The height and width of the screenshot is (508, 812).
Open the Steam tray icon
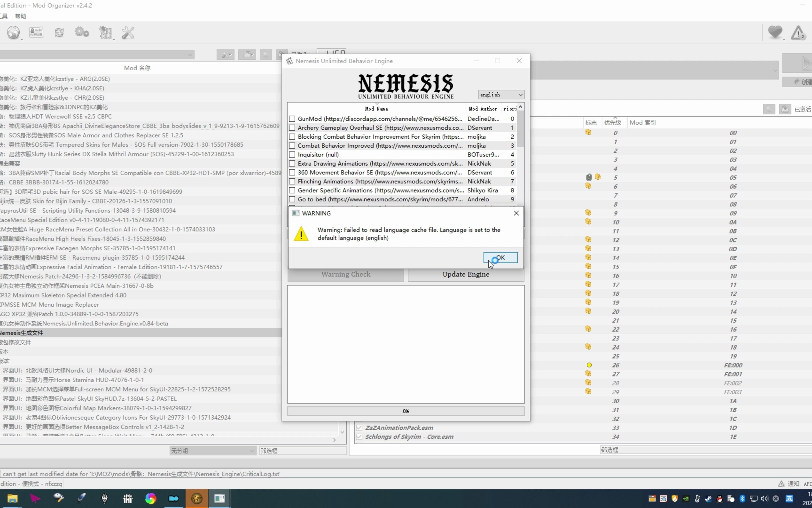click(x=708, y=499)
